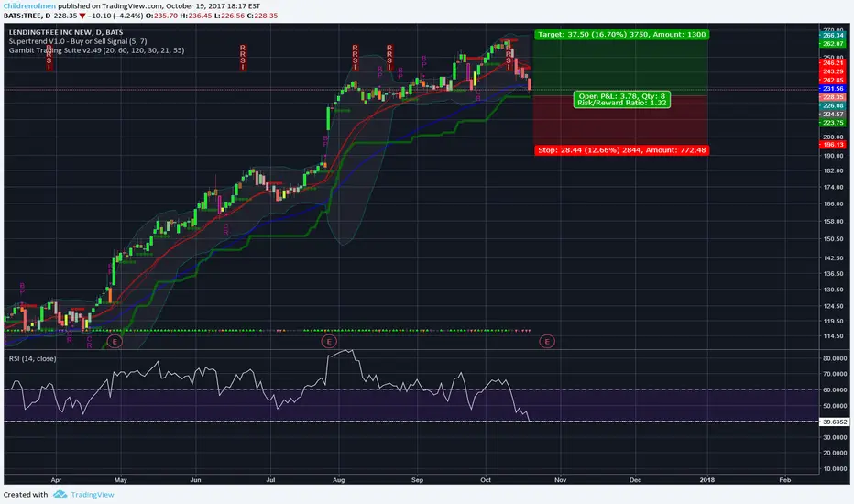Click the Sep label on time axis
Screen dimensions: 854x504
click(417, 480)
